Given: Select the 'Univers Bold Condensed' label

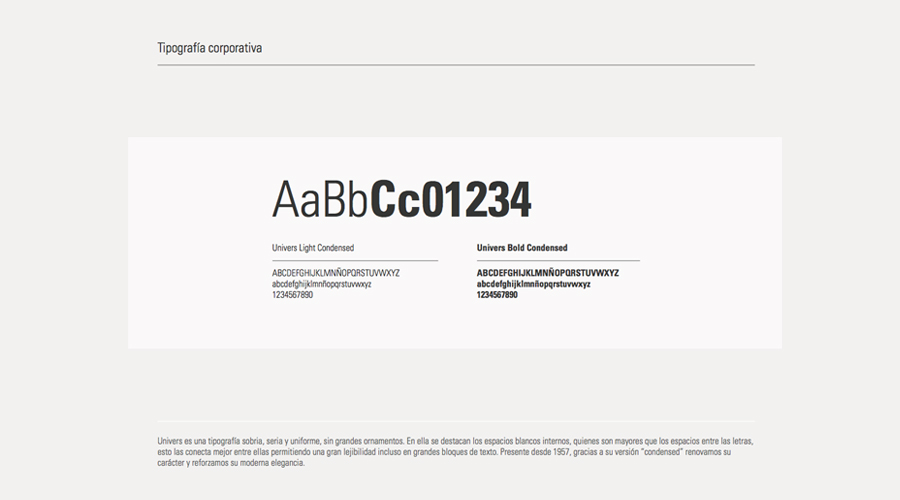Looking at the screenshot, I should click(x=522, y=248).
